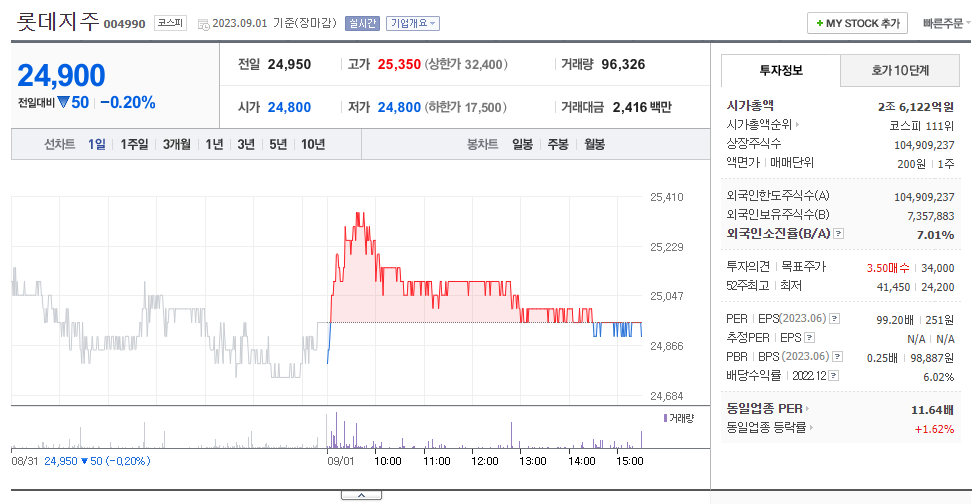Show the 주봉 candlestick chart
Screen dimensions: 977x504
pos(558,145)
